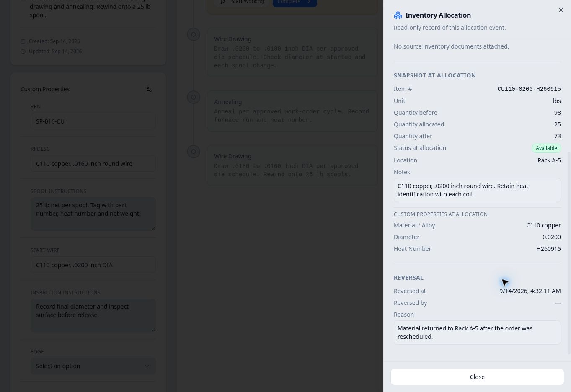Select the Heat Number value H260915
The width and height of the screenshot is (571, 392).
pos(548,249)
